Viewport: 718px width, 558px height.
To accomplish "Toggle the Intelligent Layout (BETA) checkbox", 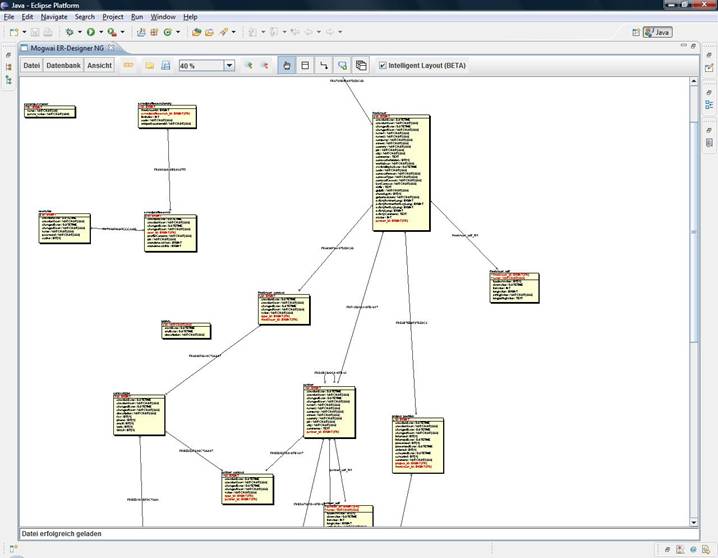I will tap(383, 65).
